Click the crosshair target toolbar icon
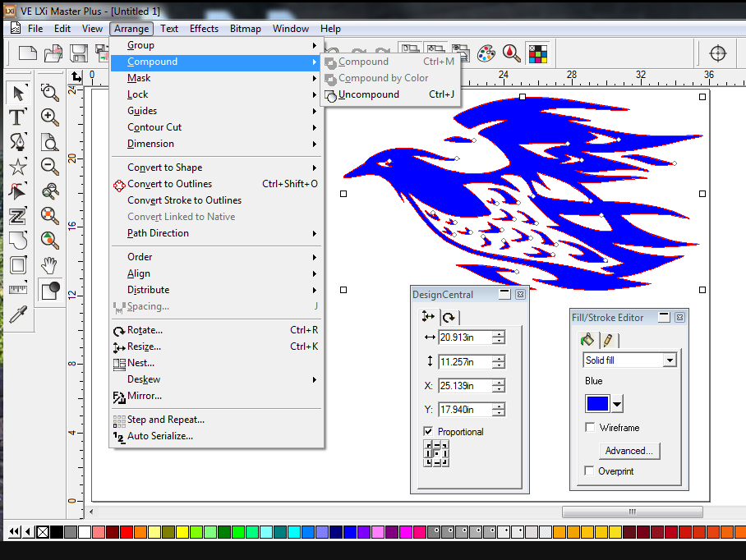 pos(717,53)
